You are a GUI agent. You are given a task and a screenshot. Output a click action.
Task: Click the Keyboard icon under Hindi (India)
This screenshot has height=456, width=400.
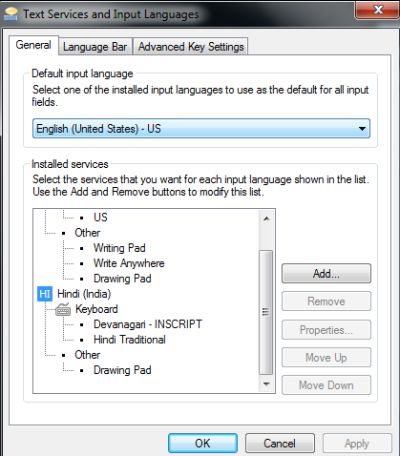(63, 309)
